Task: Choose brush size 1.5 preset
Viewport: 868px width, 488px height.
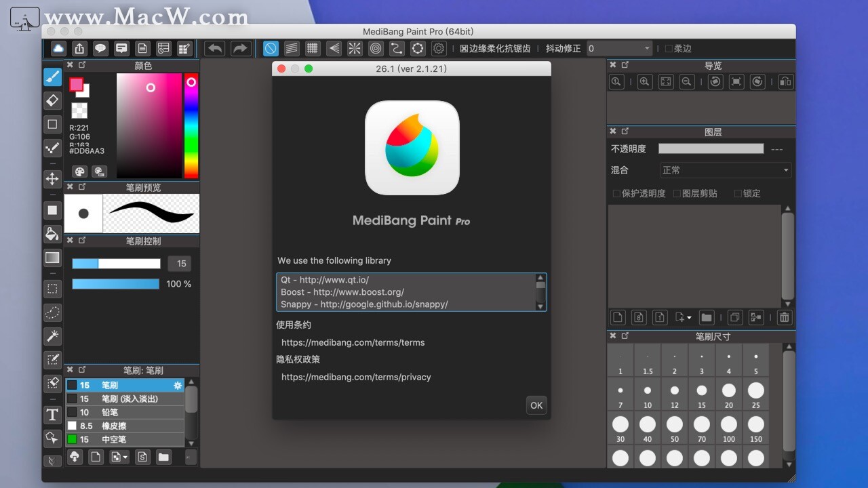Action: point(648,361)
